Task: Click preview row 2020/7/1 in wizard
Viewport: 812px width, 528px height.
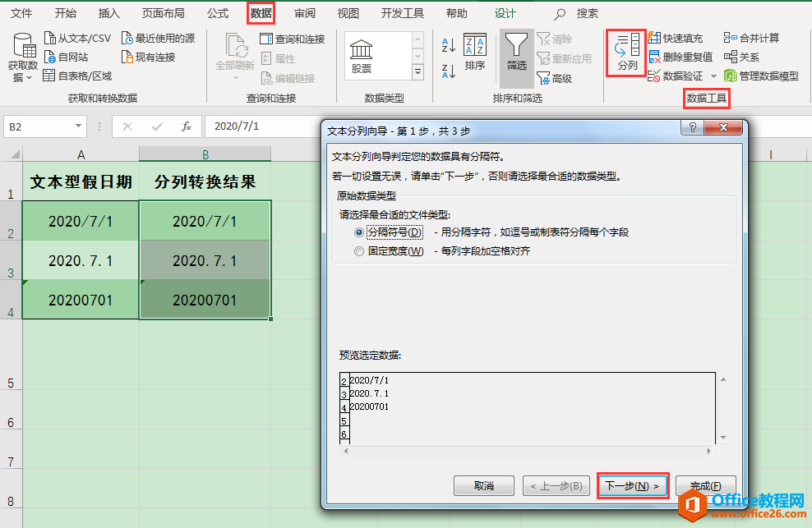Action: (x=369, y=380)
